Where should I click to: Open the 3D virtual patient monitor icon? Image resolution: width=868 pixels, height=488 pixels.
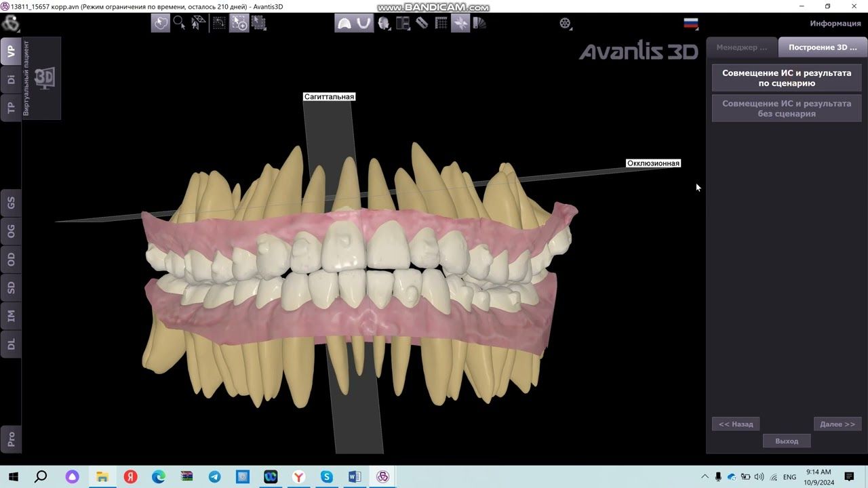45,78
